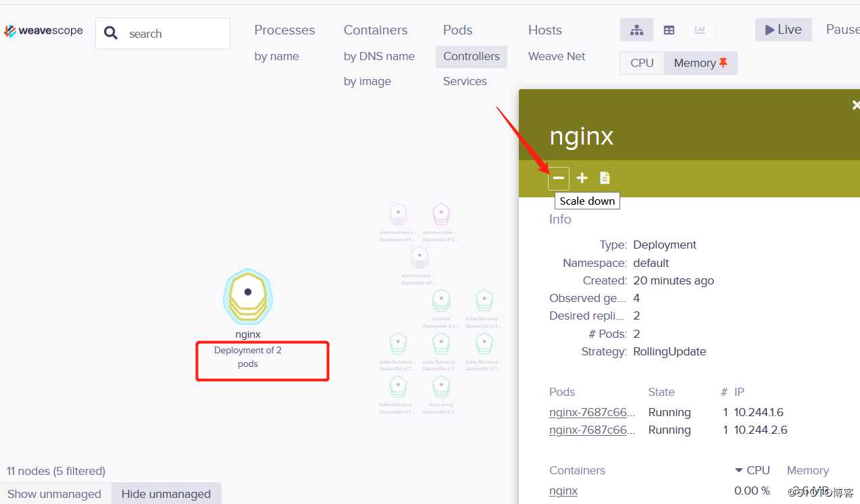Click the IP address 10.244.1.6

tap(759, 412)
